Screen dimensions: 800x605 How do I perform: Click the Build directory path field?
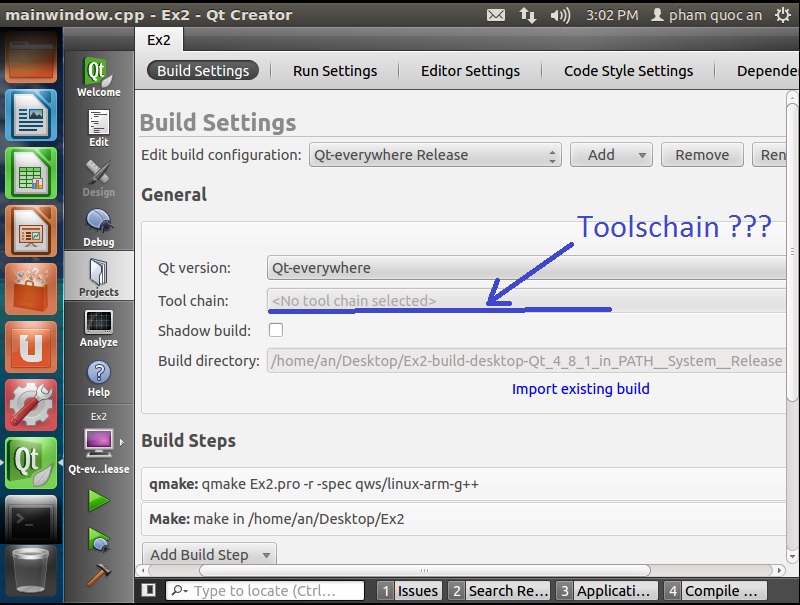[x=526, y=361]
